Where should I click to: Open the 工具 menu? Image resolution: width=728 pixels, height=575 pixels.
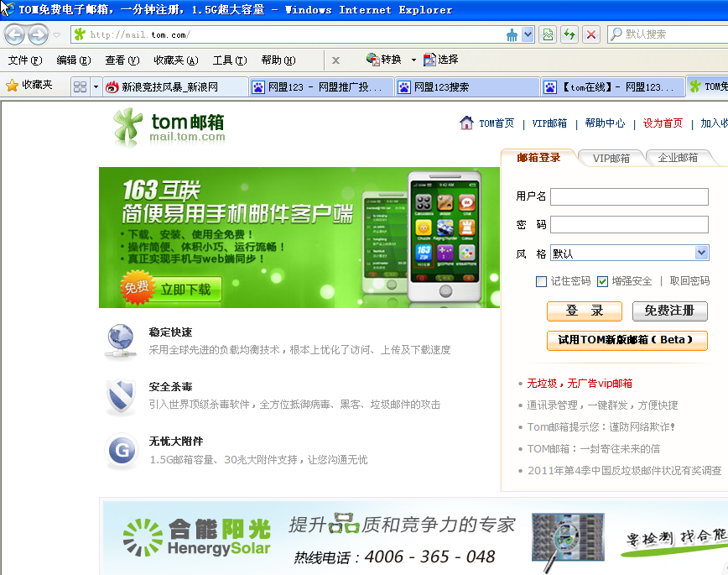(229, 60)
